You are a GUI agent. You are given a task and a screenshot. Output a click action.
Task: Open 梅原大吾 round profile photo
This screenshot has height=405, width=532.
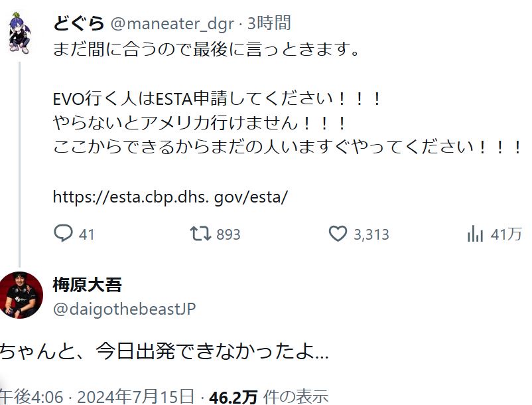tap(21, 295)
